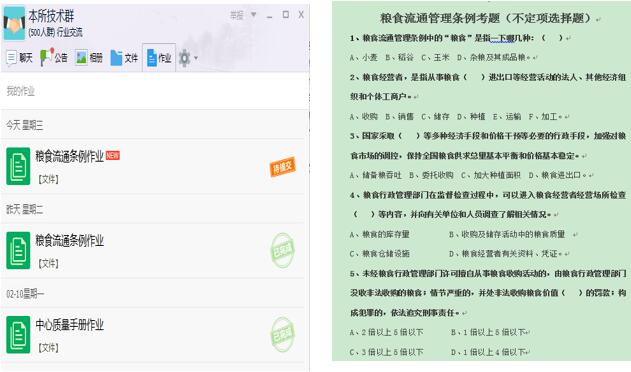Click option C、储存 in question 2
This screenshot has width=631, height=372.
click(x=435, y=117)
